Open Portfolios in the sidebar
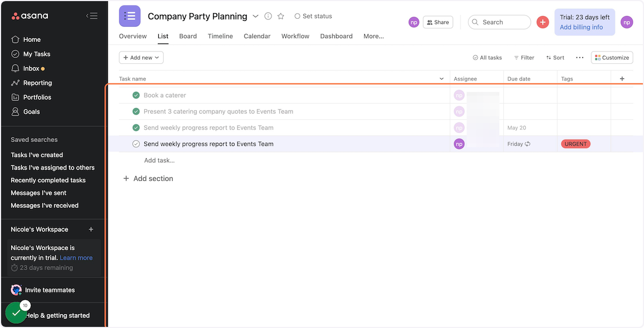Image resolution: width=644 pixels, height=328 pixels. (37, 98)
